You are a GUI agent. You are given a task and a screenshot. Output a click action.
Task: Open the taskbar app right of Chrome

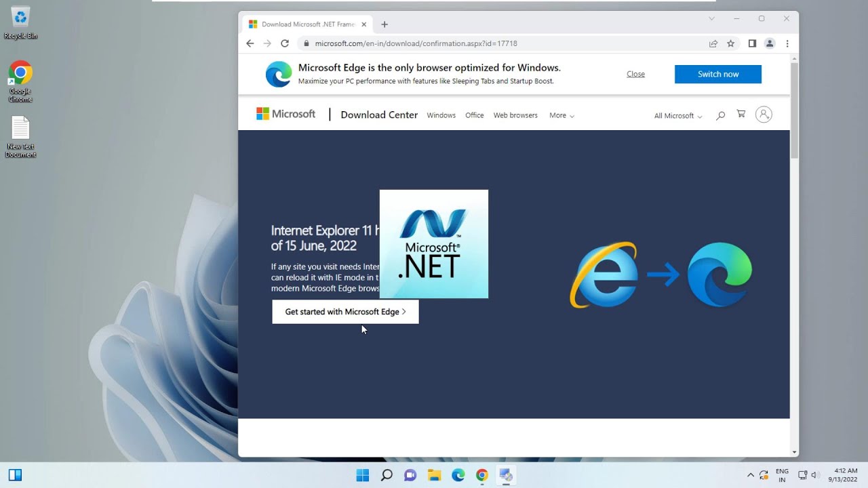pyautogui.click(x=506, y=475)
